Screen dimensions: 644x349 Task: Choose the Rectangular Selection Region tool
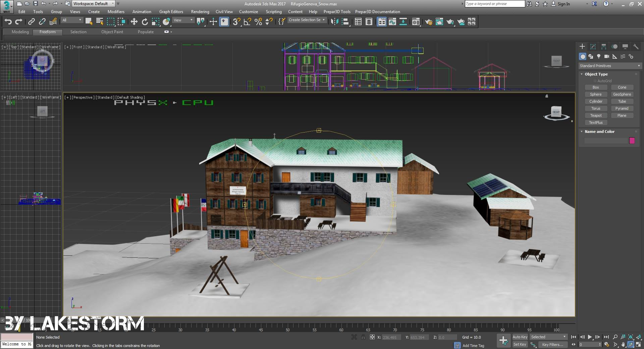pyautogui.click(x=110, y=22)
